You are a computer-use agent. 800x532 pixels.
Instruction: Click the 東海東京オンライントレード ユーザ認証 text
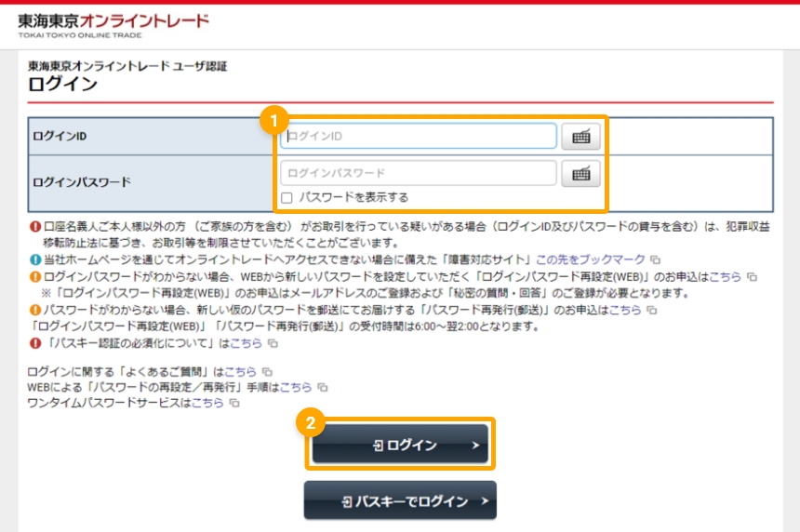[x=127, y=66]
